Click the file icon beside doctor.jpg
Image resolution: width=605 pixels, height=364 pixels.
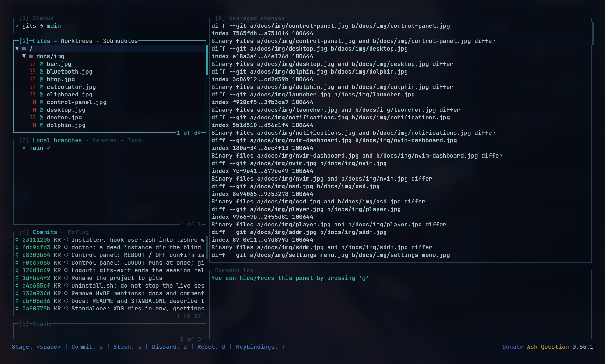tap(41, 118)
